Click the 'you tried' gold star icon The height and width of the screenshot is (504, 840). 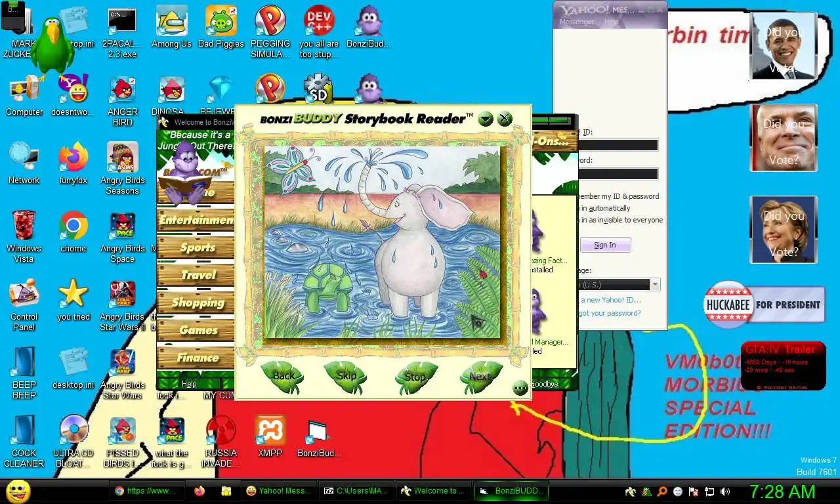tap(73, 301)
